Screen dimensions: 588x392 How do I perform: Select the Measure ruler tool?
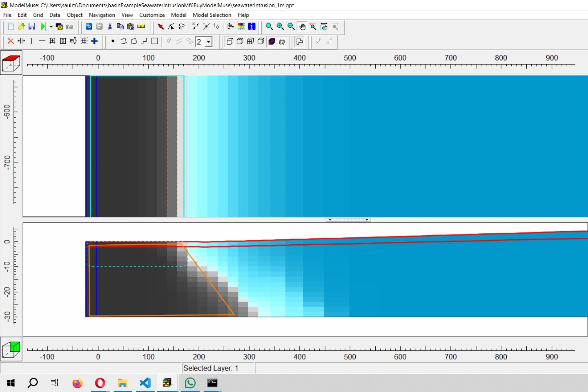pos(141,26)
